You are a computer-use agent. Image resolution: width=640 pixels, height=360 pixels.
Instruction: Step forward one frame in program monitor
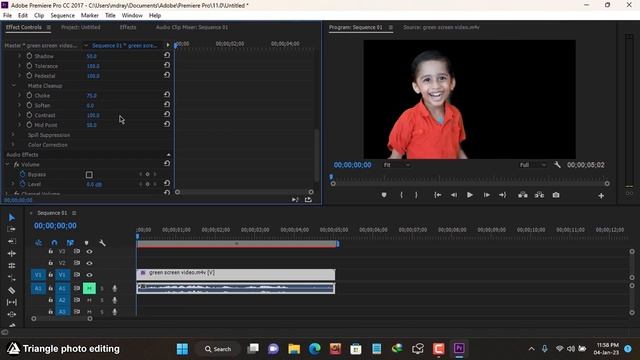point(487,195)
